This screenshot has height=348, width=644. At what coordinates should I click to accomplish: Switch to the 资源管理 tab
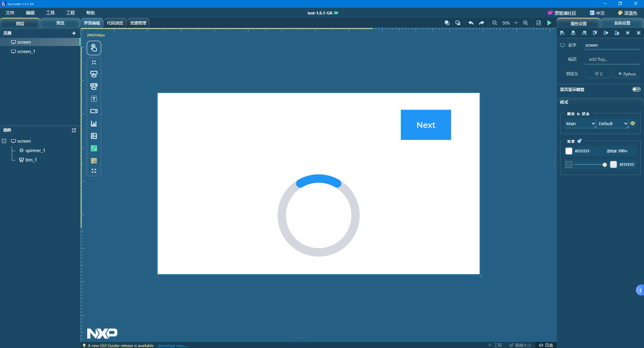coord(138,23)
